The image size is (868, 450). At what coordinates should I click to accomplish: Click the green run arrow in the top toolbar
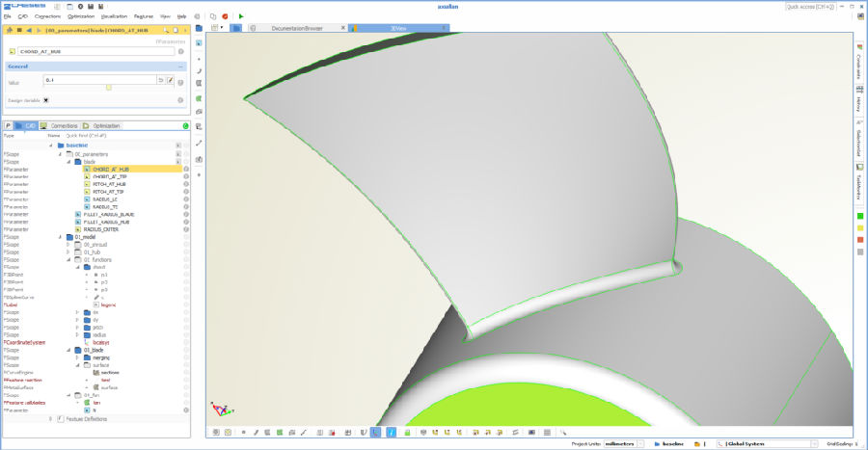tap(241, 16)
